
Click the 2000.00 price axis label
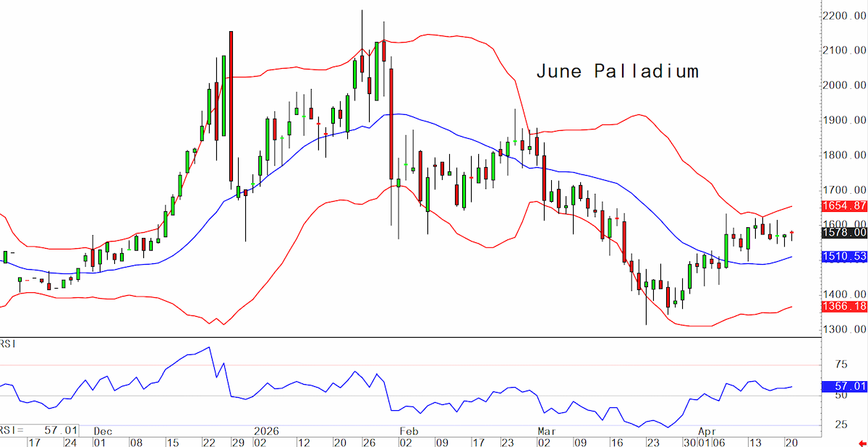(x=845, y=85)
